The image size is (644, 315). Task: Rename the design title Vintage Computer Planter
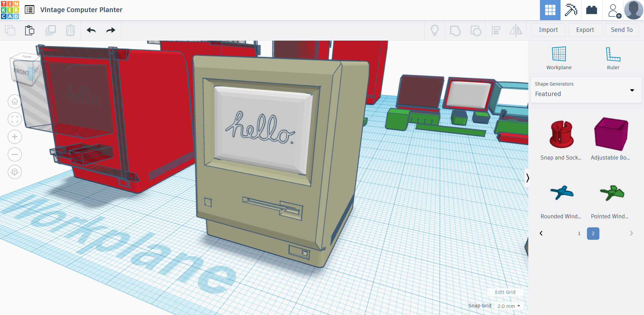click(81, 10)
